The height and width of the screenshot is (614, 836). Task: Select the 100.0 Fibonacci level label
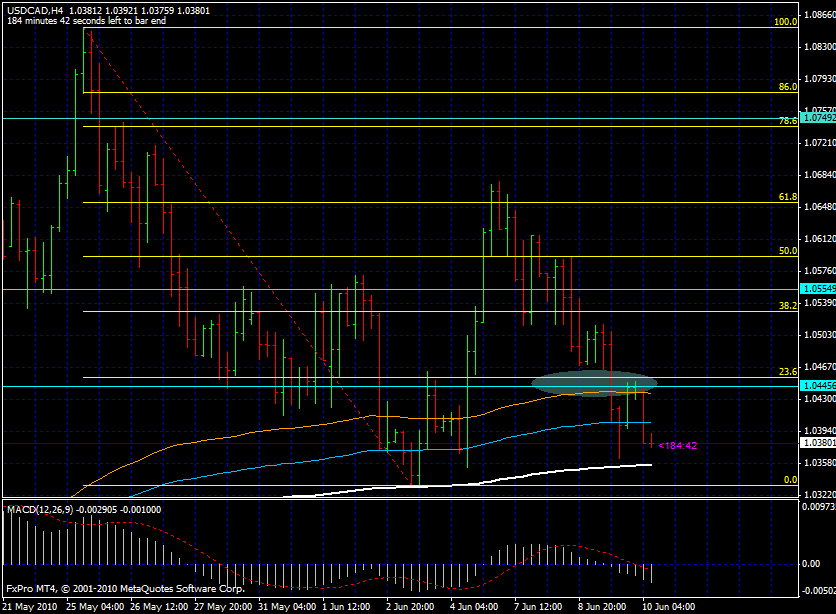[785, 22]
